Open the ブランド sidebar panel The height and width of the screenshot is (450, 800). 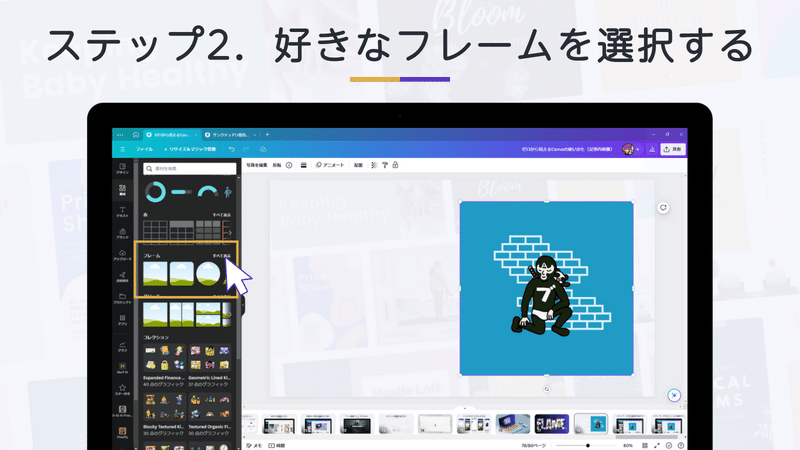pyautogui.click(x=122, y=234)
